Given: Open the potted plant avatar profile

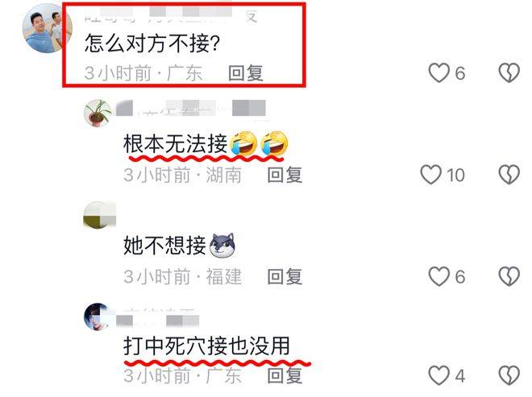Looking at the screenshot, I should point(98,113).
